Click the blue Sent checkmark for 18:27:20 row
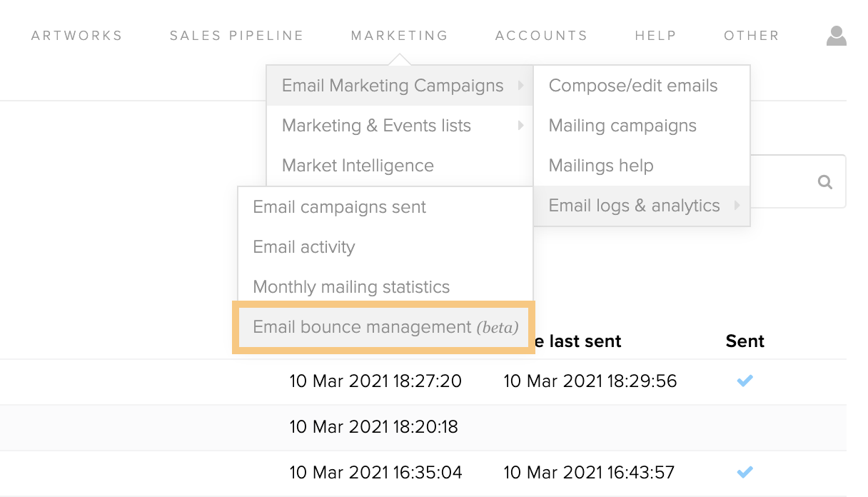 745,381
